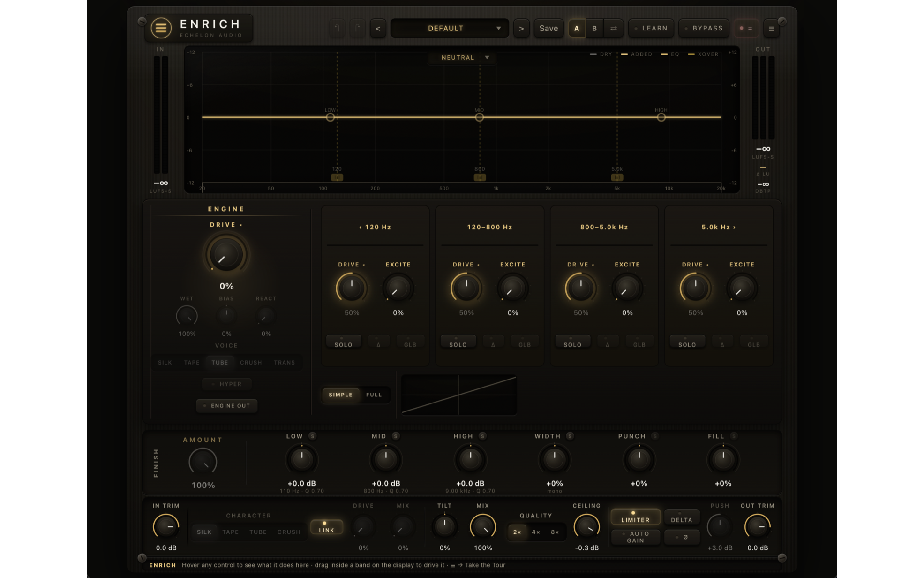Toggle delta on the 120–800 Hz band
This screenshot has width=924, height=578.
point(493,342)
